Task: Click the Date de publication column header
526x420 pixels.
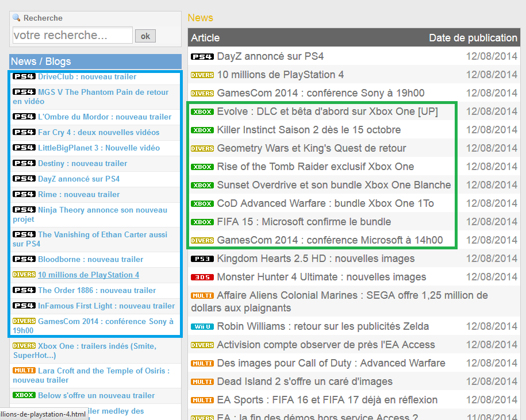Action: [473, 38]
